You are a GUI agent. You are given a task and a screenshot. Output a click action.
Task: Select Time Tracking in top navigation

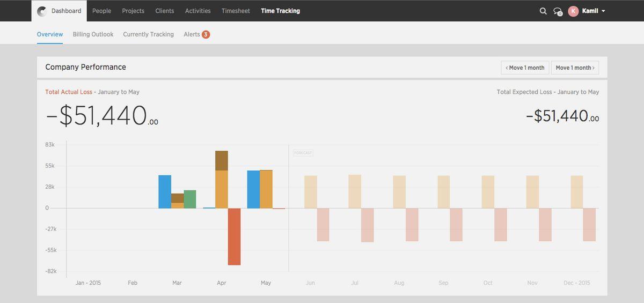pos(280,11)
